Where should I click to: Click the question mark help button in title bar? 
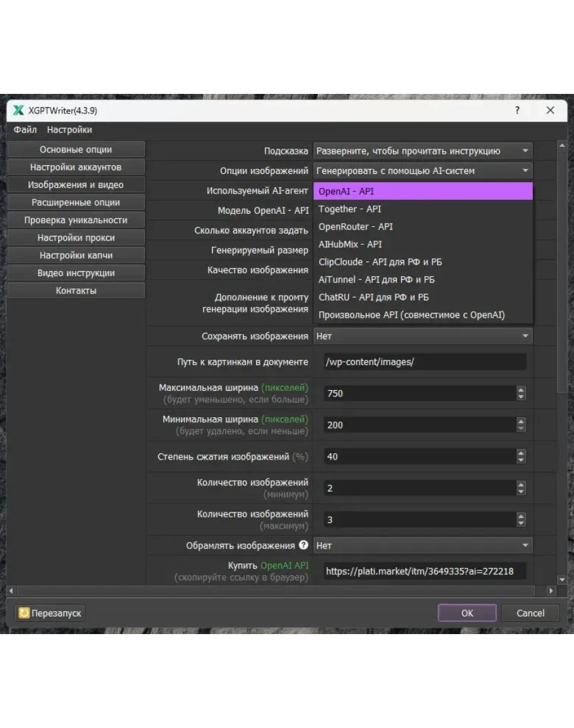click(517, 110)
